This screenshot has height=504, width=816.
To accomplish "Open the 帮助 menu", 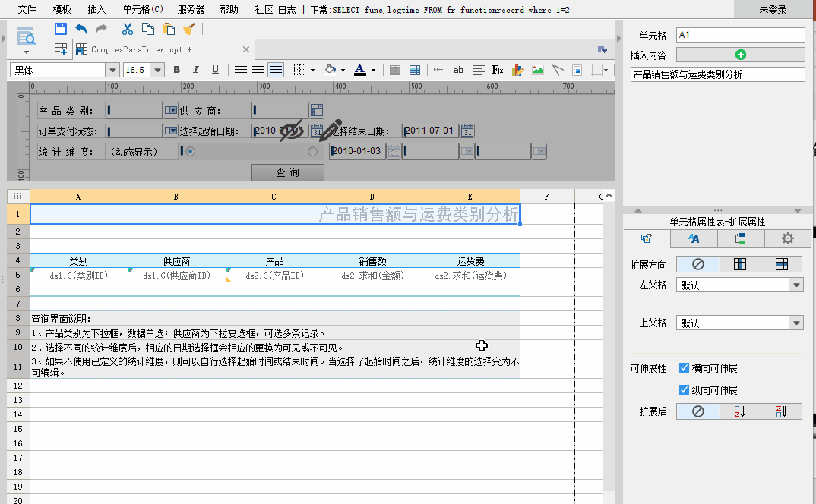I will pyautogui.click(x=229, y=9).
